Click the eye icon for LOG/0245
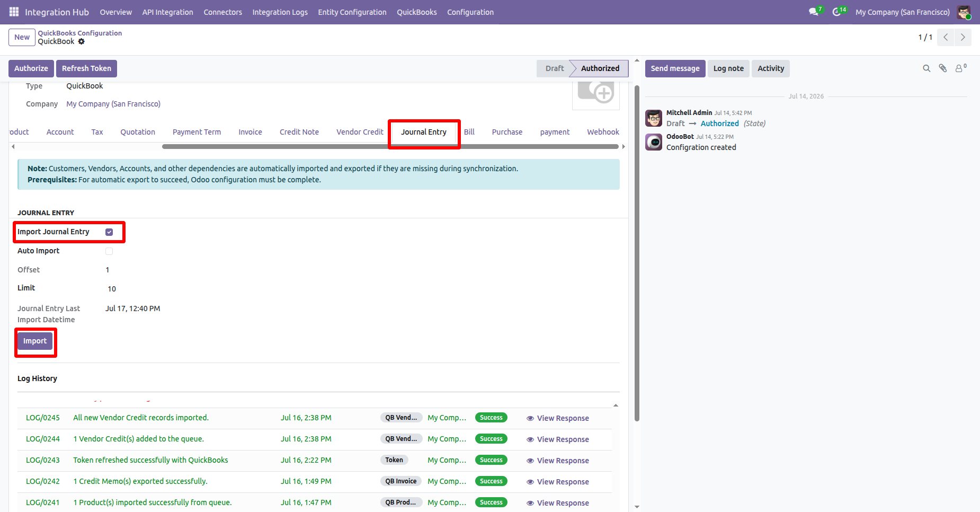This screenshot has width=980, height=512. click(530, 418)
